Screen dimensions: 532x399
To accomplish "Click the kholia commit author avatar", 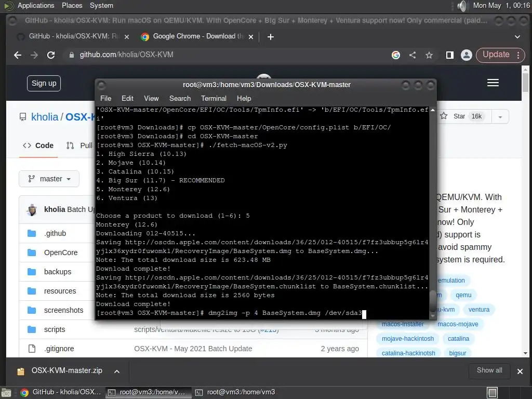I will click(x=32, y=210).
